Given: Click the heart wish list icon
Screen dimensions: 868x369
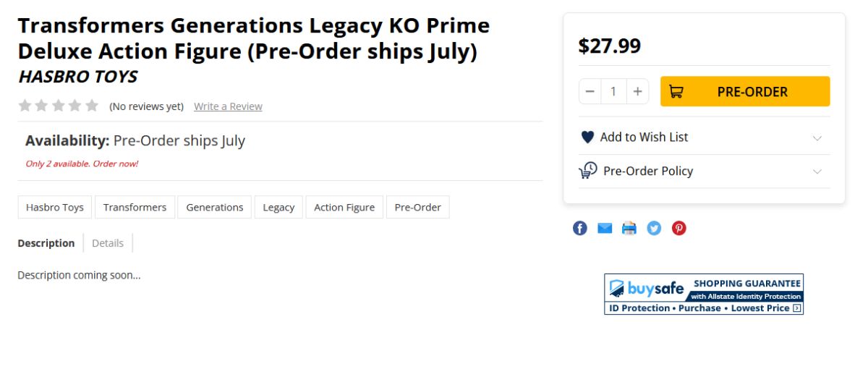Looking at the screenshot, I should 587,137.
